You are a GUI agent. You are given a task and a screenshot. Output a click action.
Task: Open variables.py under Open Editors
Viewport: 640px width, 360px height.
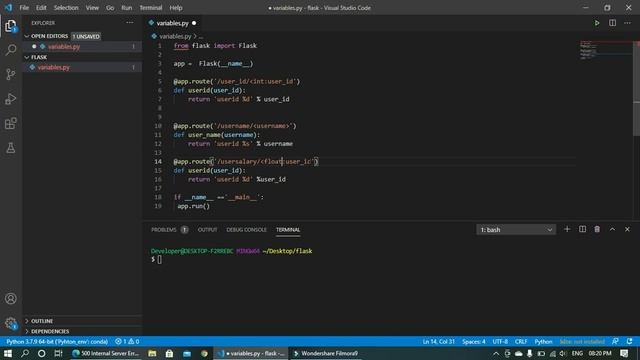tap(64, 47)
